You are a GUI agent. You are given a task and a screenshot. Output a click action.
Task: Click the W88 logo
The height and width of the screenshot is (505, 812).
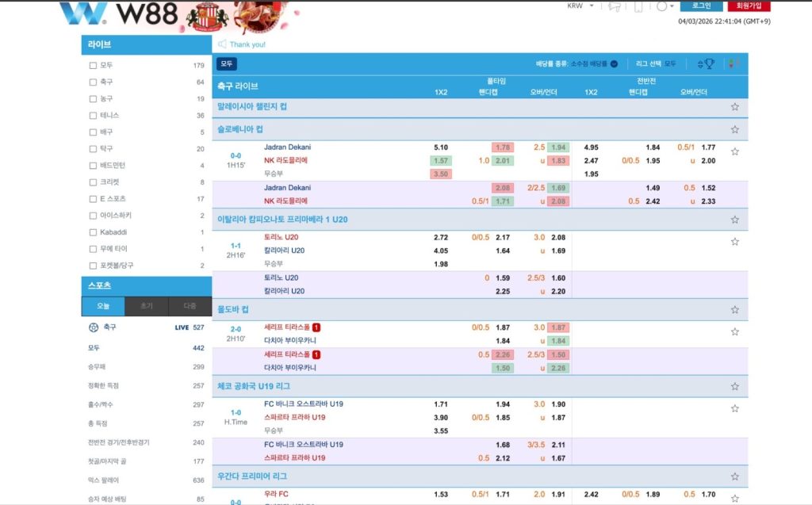[119, 13]
